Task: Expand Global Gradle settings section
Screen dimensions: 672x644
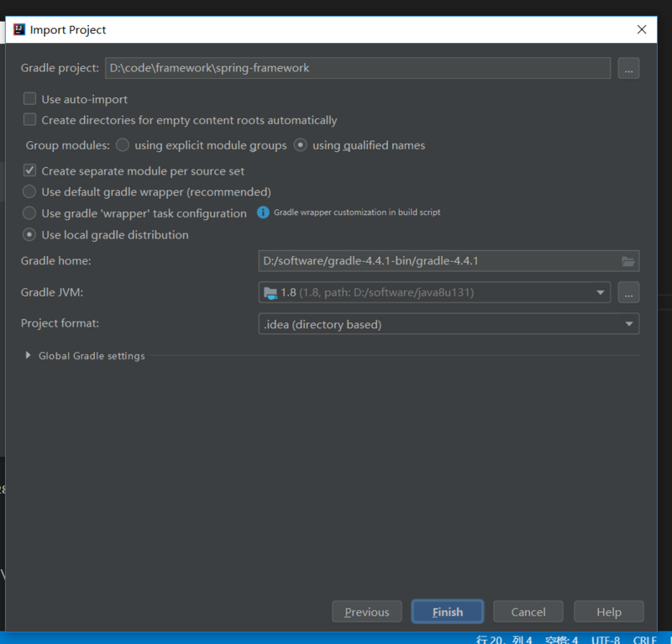Action: pyautogui.click(x=29, y=355)
